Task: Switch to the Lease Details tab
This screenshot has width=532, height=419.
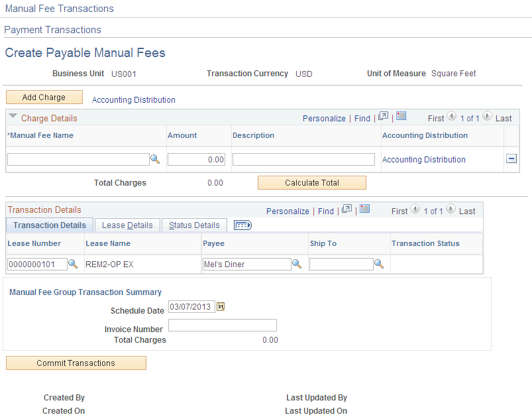Action: 127,225
